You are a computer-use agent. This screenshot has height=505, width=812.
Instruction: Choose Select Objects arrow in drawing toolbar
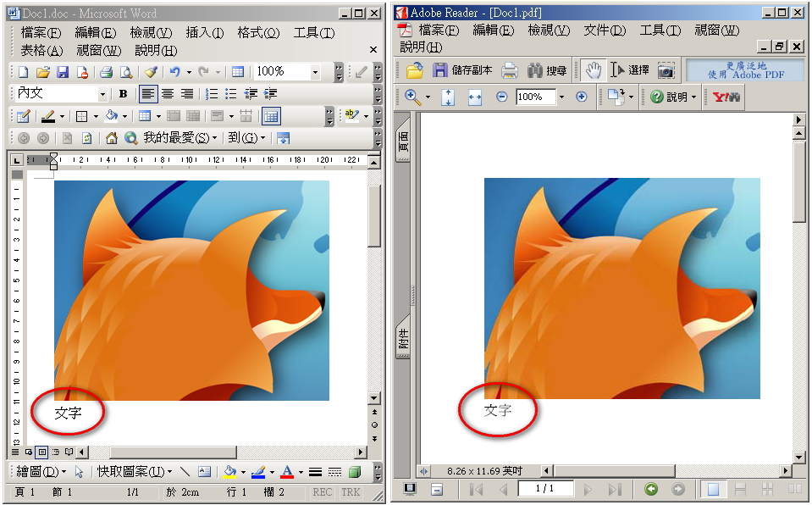point(80,472)
